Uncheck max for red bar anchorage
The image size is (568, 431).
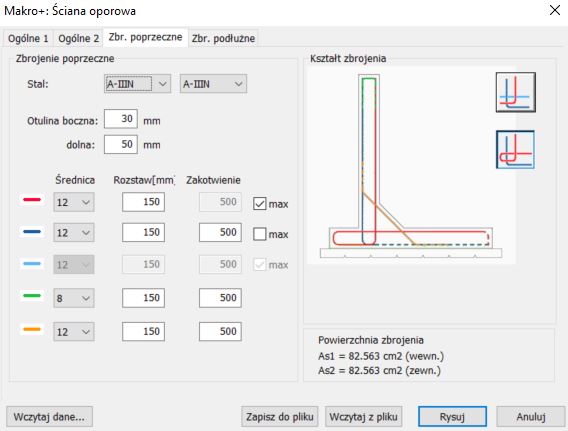coord(259,204)
